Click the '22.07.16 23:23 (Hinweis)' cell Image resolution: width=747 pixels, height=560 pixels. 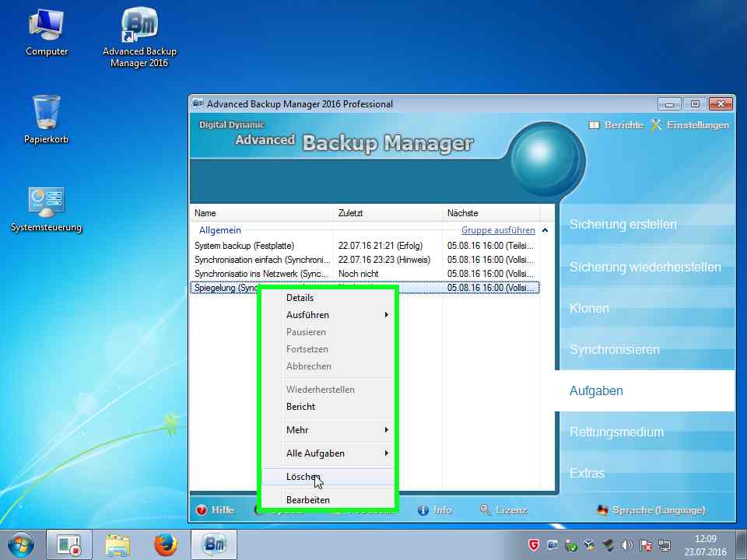click(384, 260)
